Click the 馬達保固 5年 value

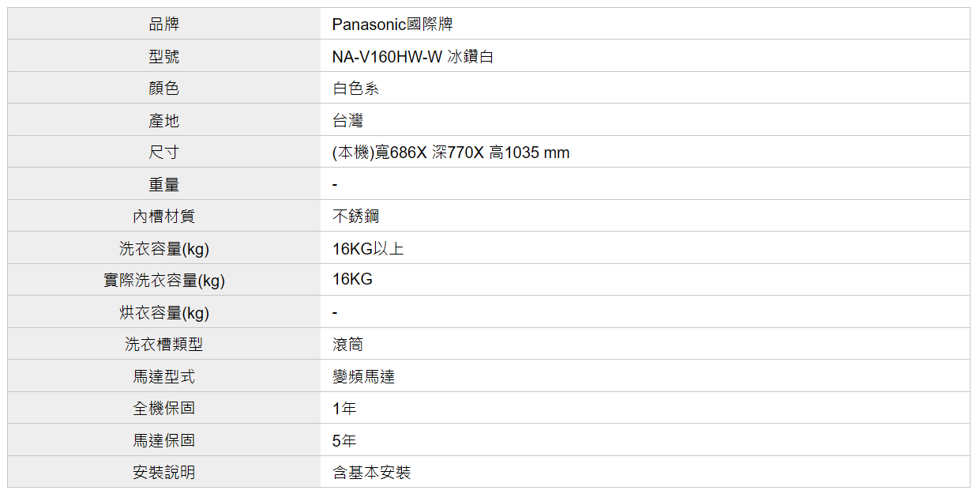(344, 440)
